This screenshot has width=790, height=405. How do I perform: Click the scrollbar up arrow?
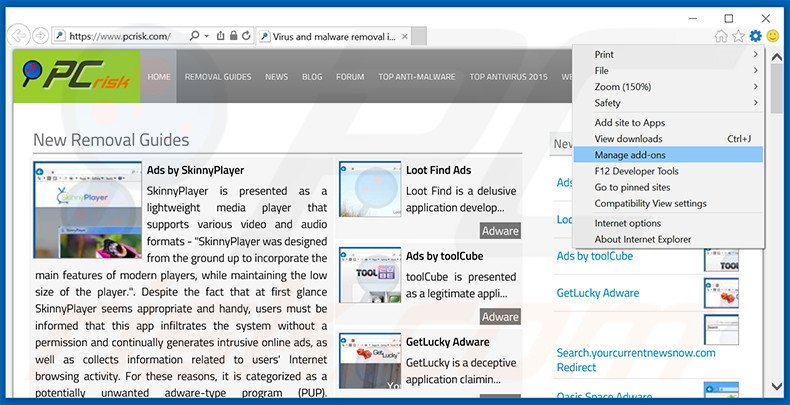tap(776, 57)
